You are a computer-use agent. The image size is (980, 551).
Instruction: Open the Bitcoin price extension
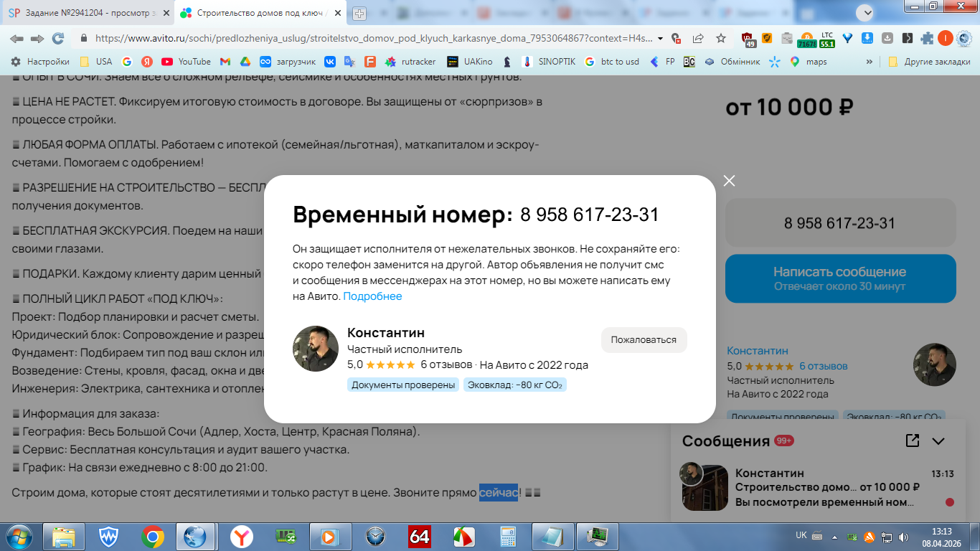806,39
